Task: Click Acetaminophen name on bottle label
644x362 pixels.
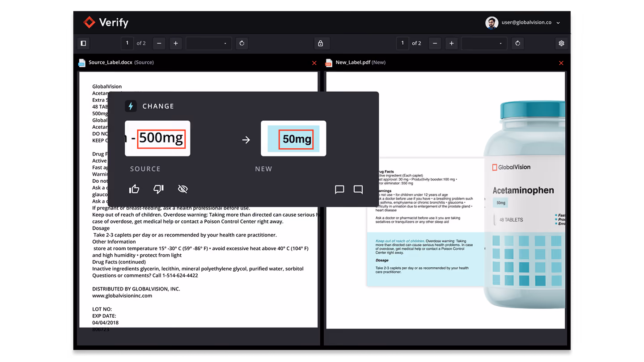Action: click(x=523, y=190)
